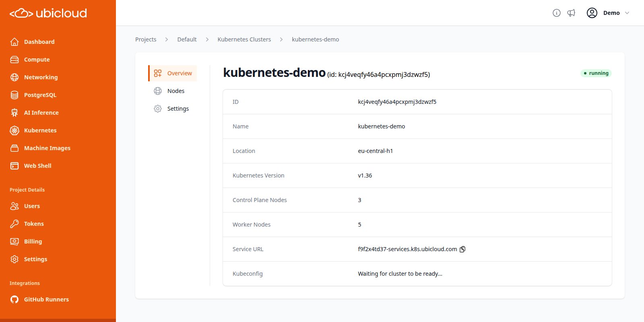Viewport: 644px width, 322px height.
Task: Click the PostgreSQL database icon
Action: pyautogui.click(x=14, y=95)
